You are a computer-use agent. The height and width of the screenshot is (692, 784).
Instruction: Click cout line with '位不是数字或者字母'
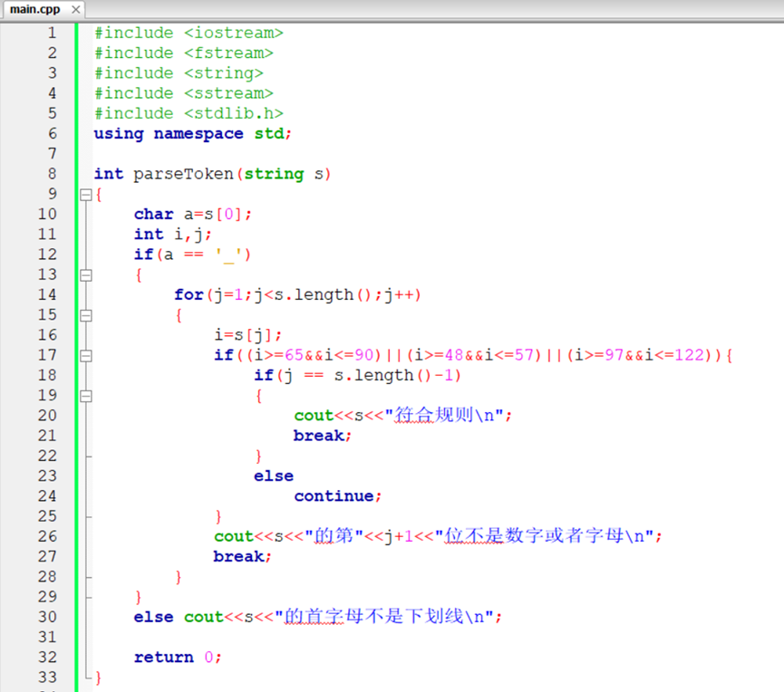click(438, 536)
